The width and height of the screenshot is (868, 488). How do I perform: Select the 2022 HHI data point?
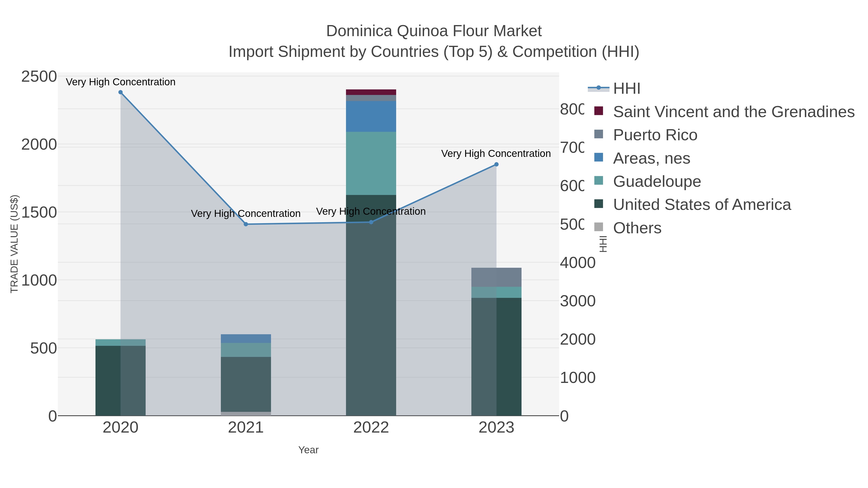[x=371, y=222]
